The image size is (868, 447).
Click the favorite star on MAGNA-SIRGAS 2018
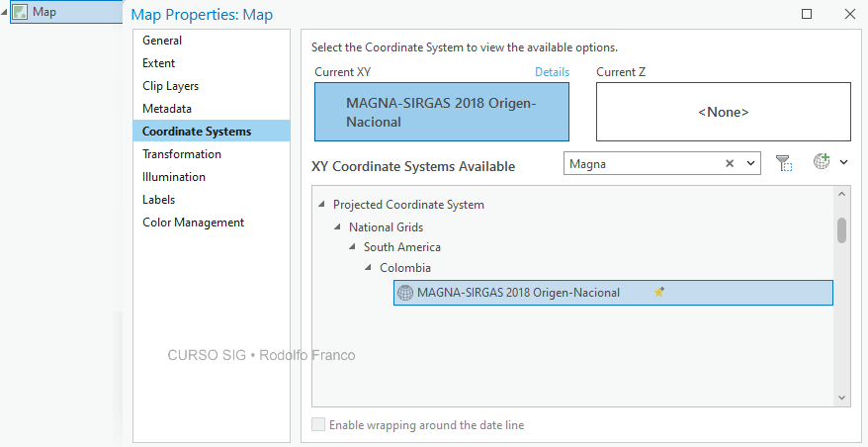(x=659, y=292)
